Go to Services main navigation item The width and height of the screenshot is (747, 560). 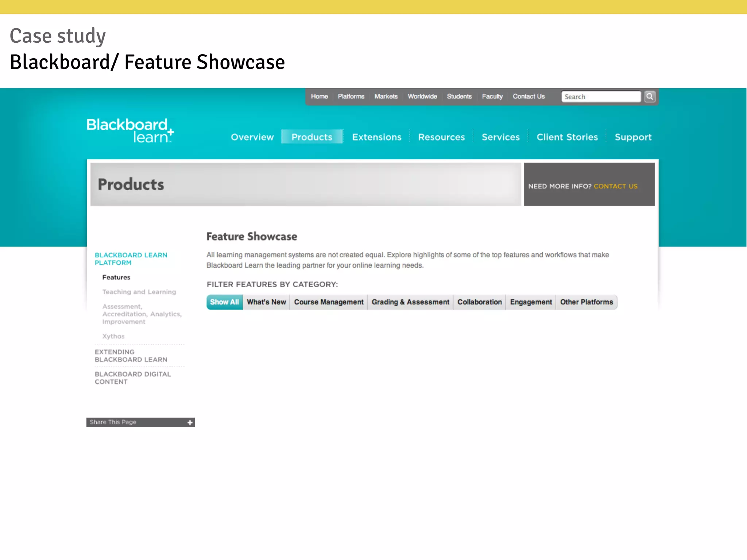click(501, 137)
